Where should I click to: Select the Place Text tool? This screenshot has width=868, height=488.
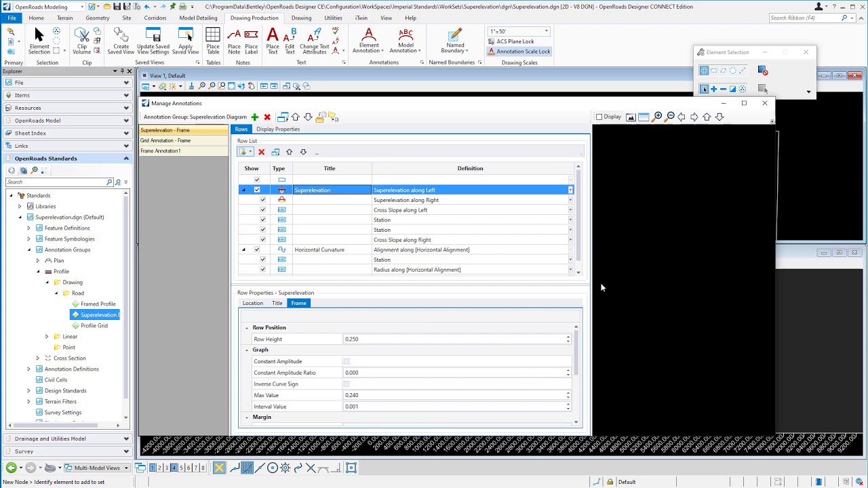pyautogui.click(x=273, y=41)
